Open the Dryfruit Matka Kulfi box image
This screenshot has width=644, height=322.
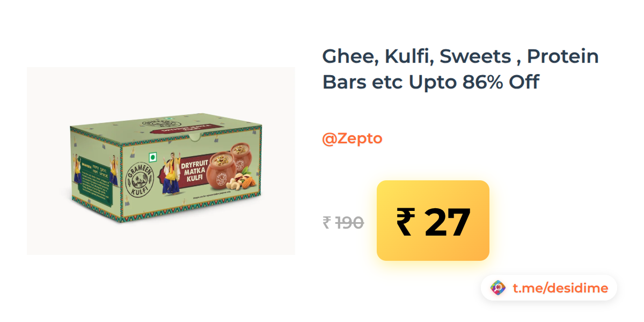pos(161,161)
